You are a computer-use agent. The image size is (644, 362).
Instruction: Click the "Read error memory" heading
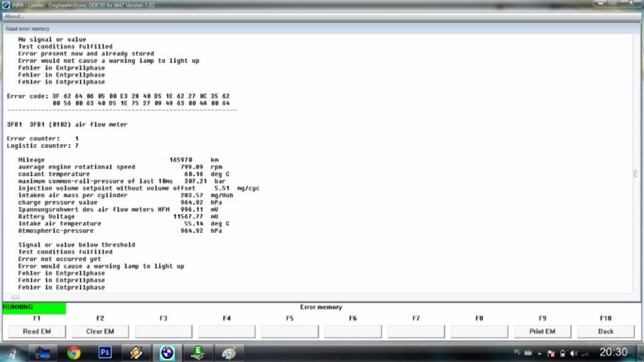coord(28,29)
